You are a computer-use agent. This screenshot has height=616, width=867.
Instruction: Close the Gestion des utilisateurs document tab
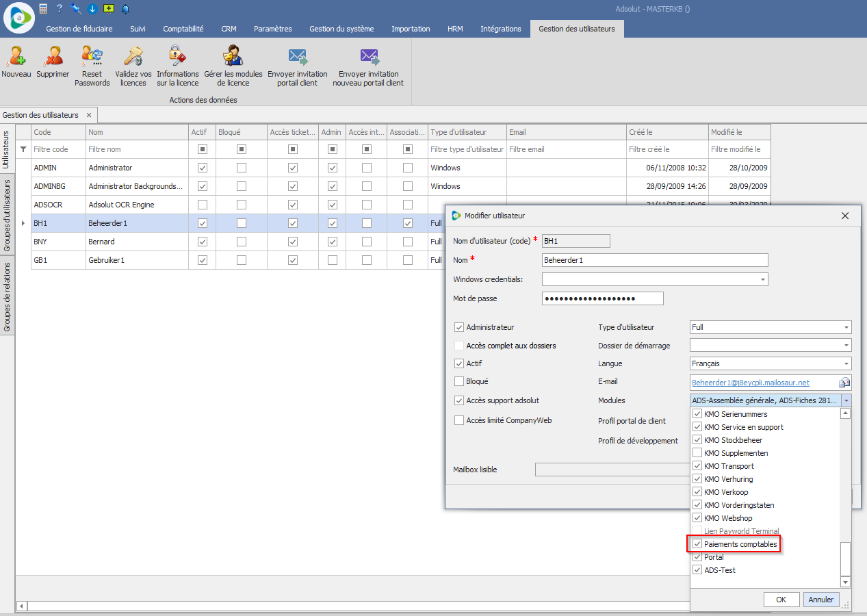pyautogui.click(x=89, y=115)
